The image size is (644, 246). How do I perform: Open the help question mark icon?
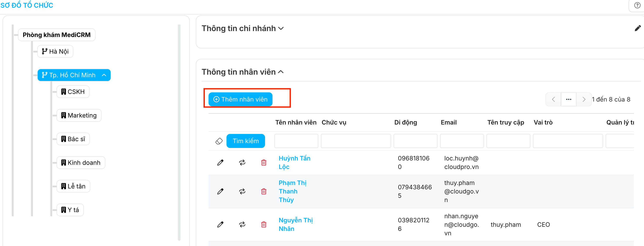[637, 5]
